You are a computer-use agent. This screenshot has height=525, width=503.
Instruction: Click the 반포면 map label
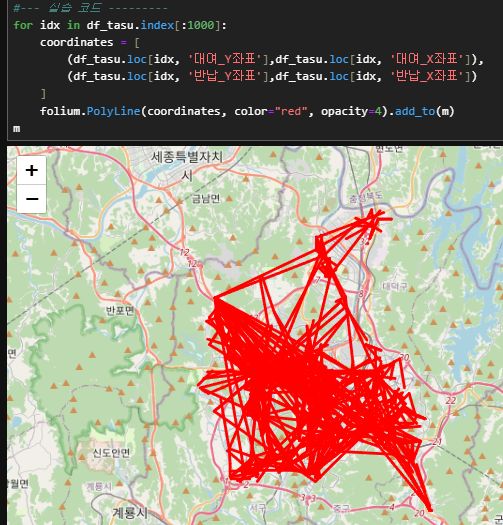coord(120,311)
